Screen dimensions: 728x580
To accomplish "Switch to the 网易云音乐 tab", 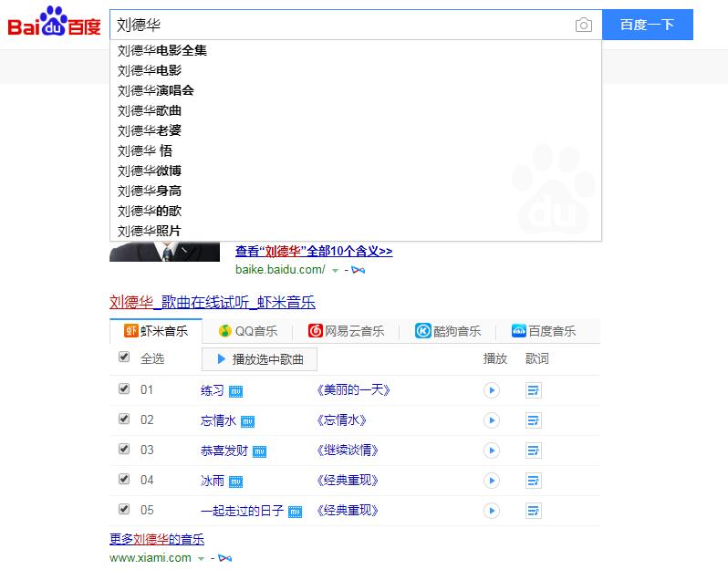I will pyautogui.click(x=347, y=331).
